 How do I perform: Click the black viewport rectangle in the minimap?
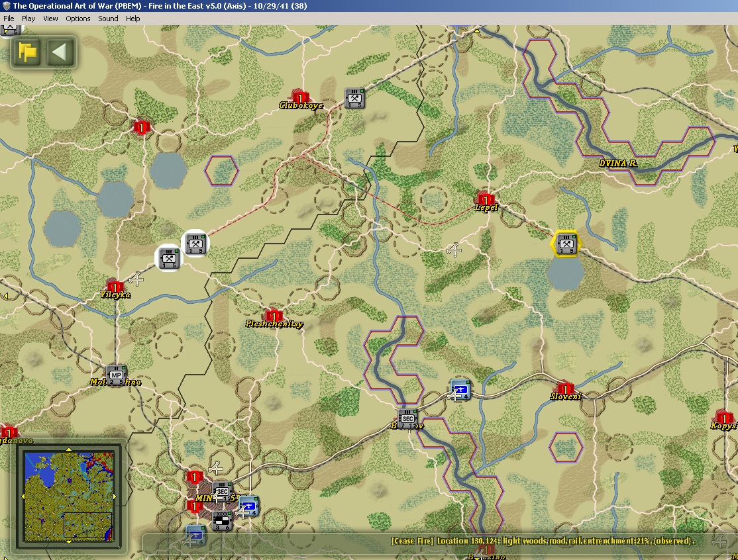(x=87, y=525)
